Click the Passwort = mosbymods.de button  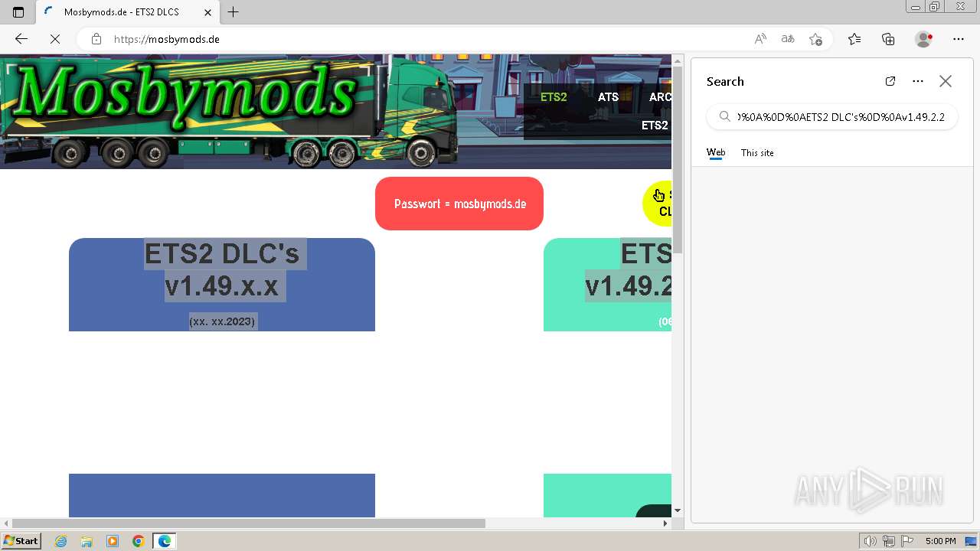tap(459, 204)
